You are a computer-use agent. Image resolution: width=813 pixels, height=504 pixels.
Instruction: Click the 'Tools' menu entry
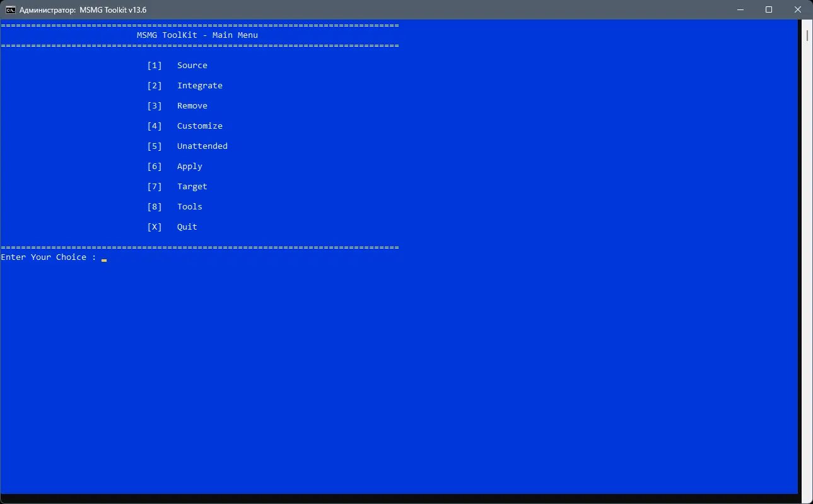click(x=190, y=207)
